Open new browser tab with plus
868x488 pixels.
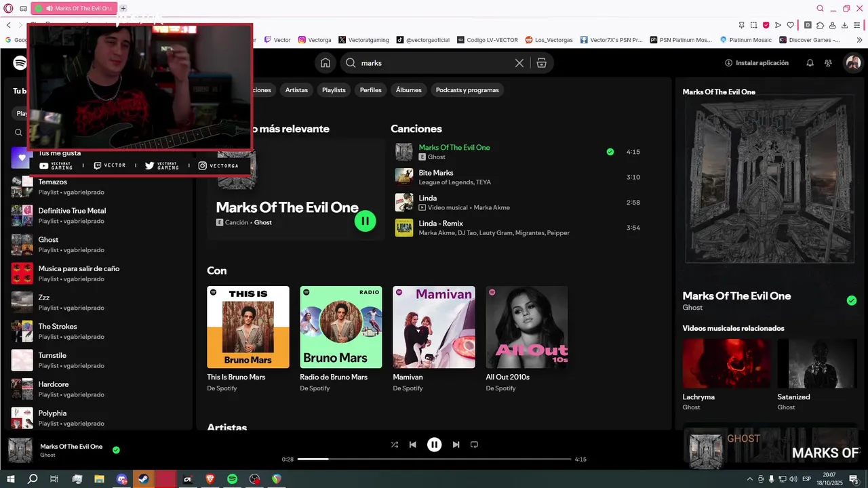point(123,9)
